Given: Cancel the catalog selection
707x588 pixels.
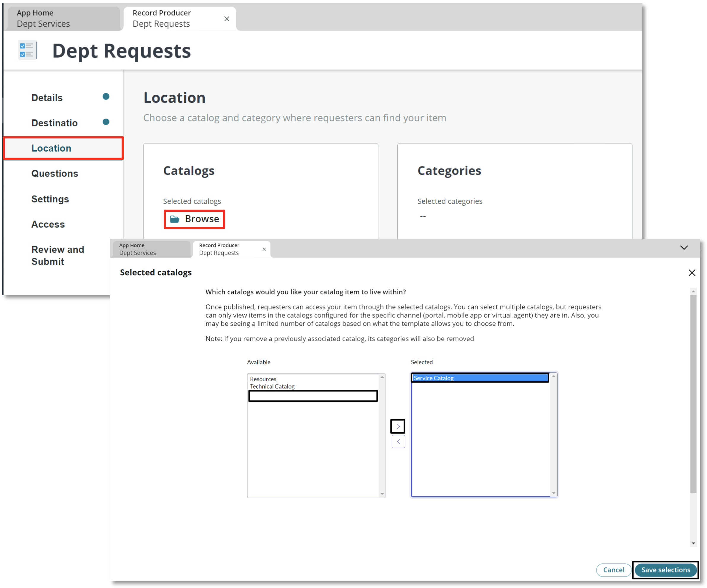Looking at the screenshot, I should pyautogui.click(x=613, y=570).
